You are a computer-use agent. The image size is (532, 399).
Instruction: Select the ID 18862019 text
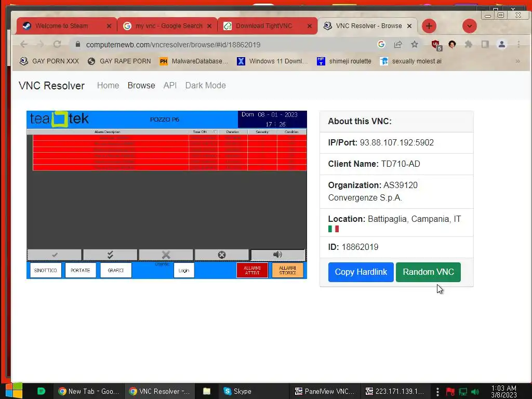click(x=360, y=247)
